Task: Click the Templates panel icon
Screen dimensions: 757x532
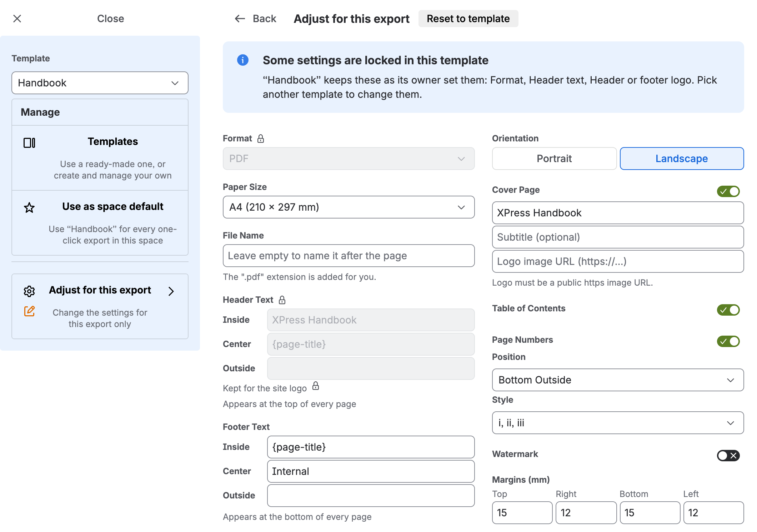Action: pyautogui.click(x=29, y=143)
